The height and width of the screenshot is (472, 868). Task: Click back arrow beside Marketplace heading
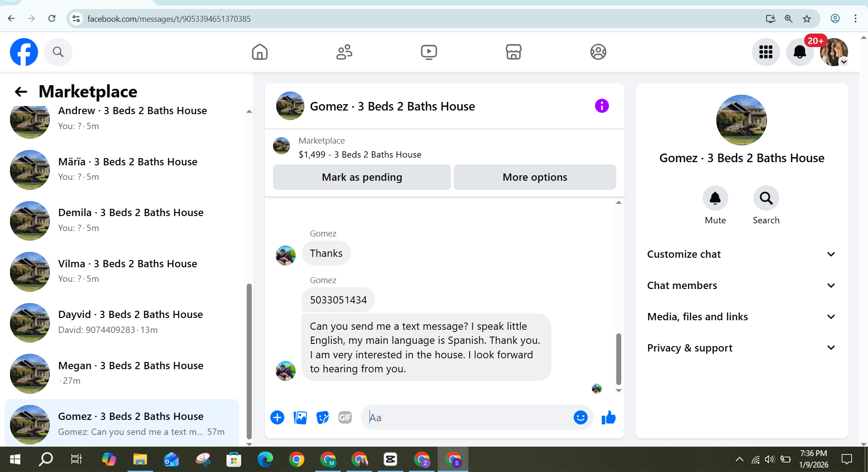tap(21, 92)
